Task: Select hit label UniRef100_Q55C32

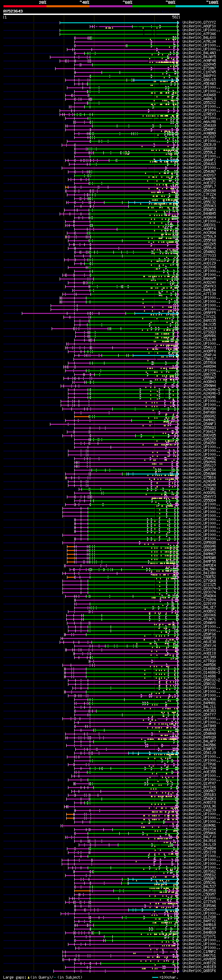Action: pyautogui.click(x=199, y=202)
